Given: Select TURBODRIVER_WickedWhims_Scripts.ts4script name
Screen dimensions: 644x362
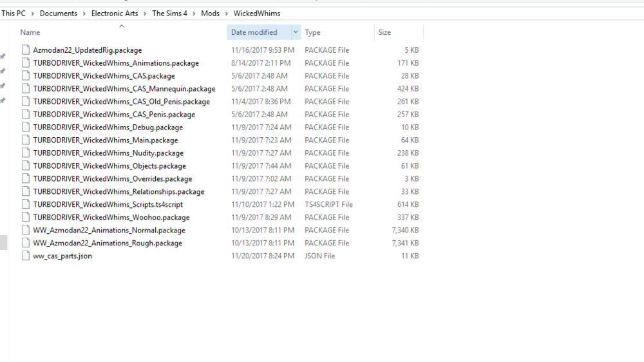Looking at the screenshot, I should tap(108, 205).
